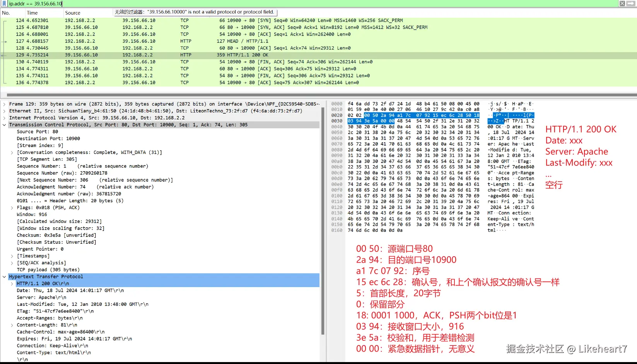637x364 pixels.
Task: Apply the display filter with the arrow button
Action: 632,3
